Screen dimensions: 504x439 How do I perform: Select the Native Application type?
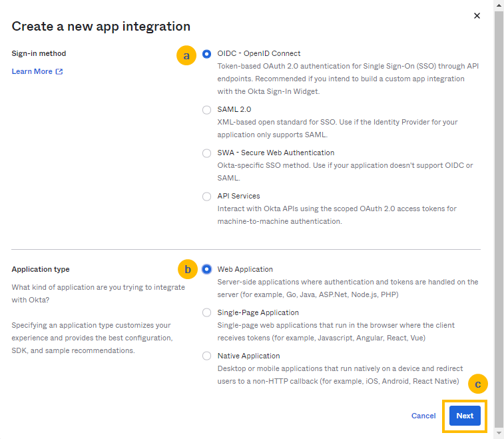pos(207,356)
